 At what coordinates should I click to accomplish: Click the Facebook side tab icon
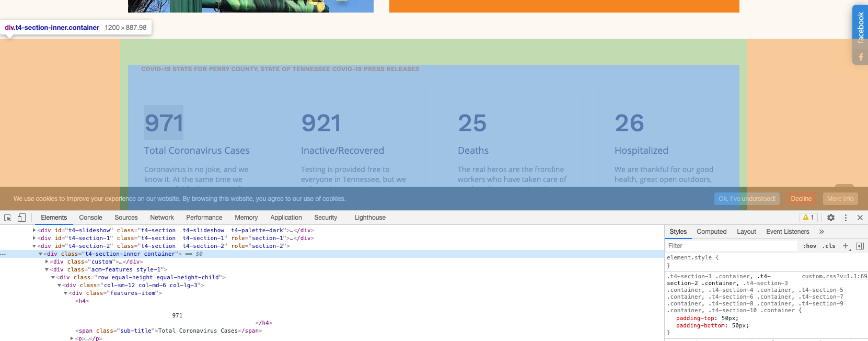tap(860, 56)
